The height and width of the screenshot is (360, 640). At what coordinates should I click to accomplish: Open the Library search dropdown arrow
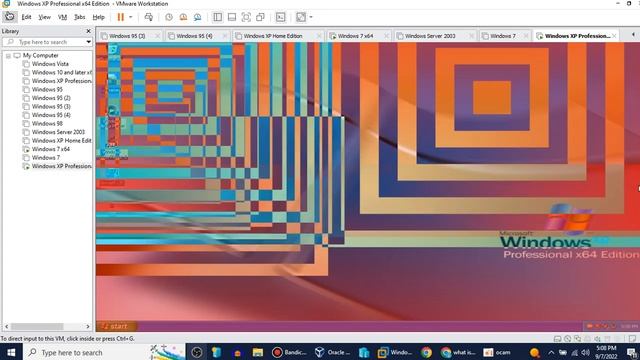(x=89, y=42)
